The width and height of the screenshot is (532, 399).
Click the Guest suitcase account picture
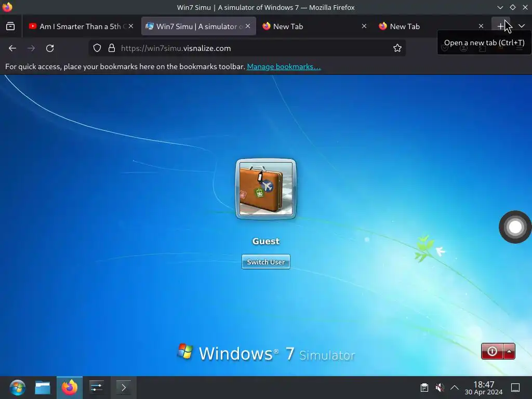pyautogui.click(x=266, y=189)
